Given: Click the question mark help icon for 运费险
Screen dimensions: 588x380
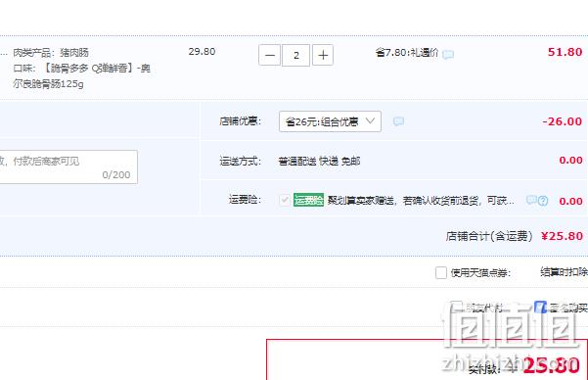Looking at the screenshot, I should tap(543, 201).
